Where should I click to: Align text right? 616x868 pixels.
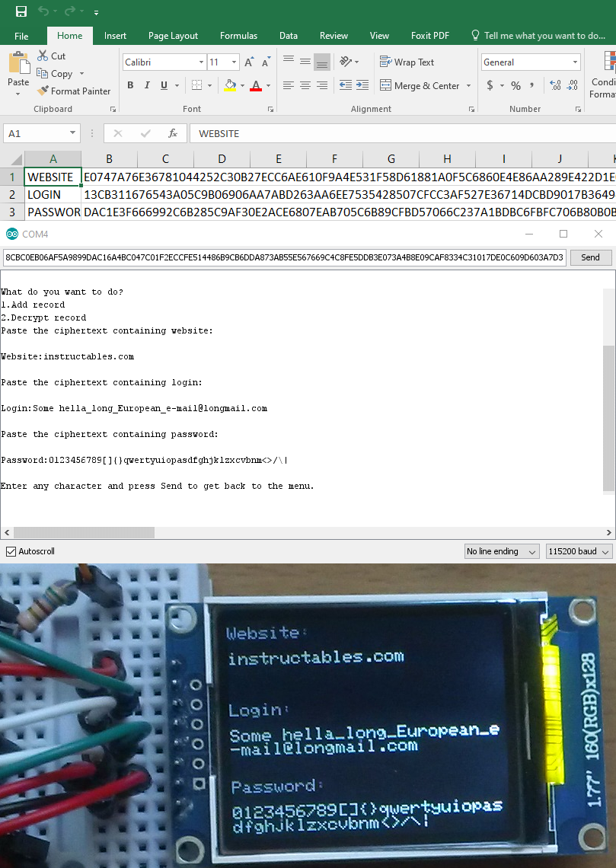[x=321, y=85]
